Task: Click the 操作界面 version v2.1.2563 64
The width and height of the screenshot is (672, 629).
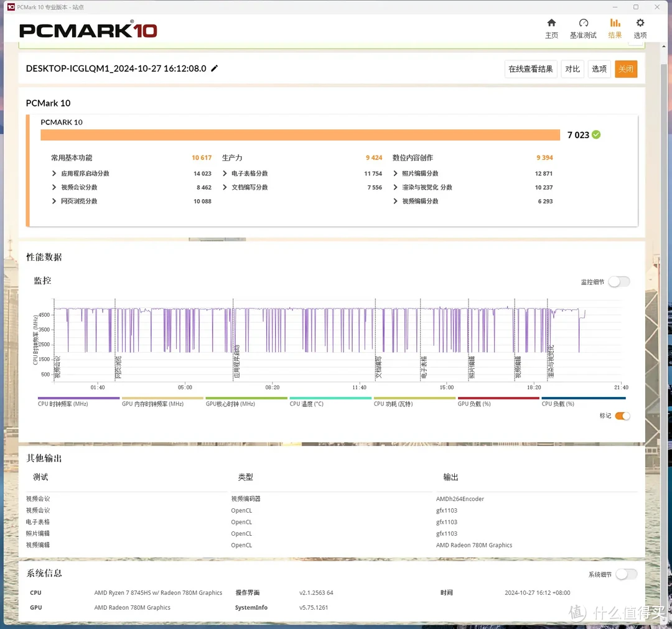Action: (316, 592)
